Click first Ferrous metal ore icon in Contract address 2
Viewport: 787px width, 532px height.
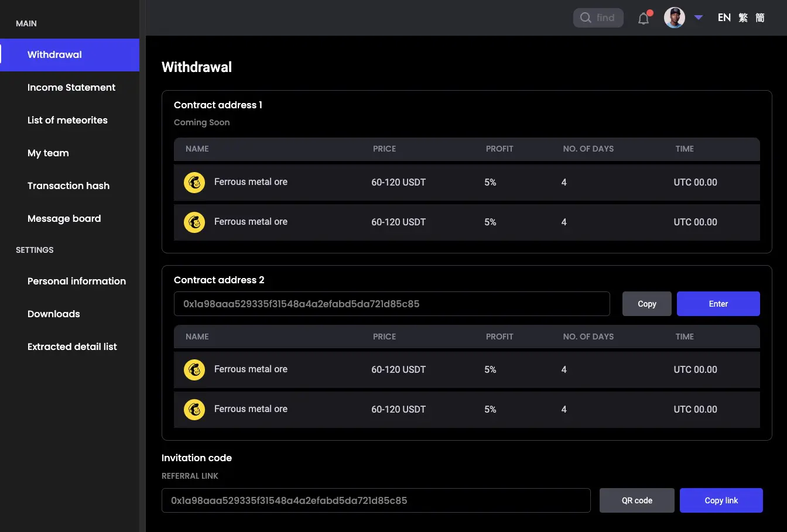tap(194, 370)
